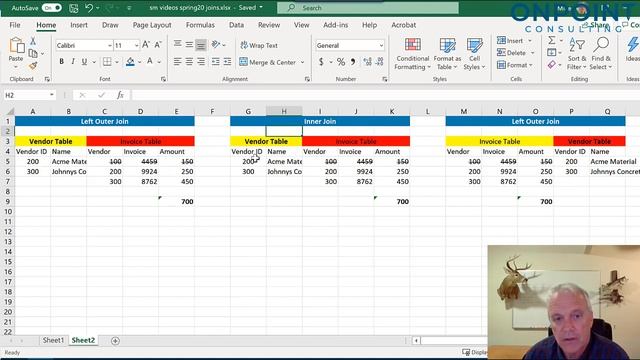Toggle Underline formatting
This screenshot has height=360, width=640.
[x=84, y=62]
